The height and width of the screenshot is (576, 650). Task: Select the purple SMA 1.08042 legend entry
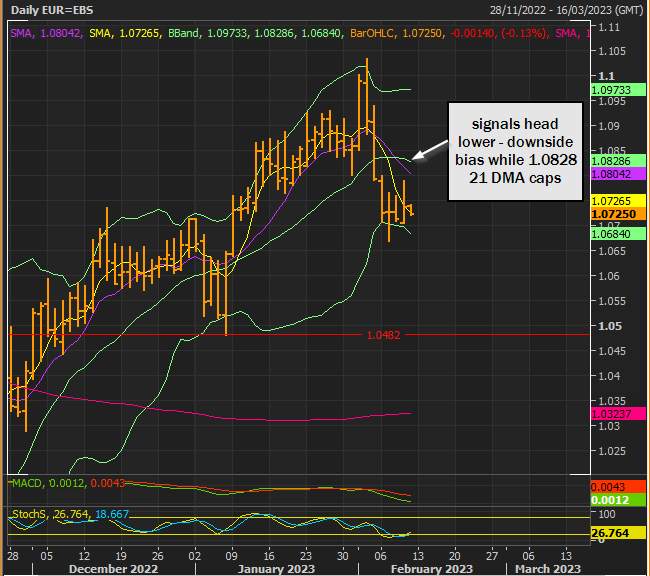[46, 33]
